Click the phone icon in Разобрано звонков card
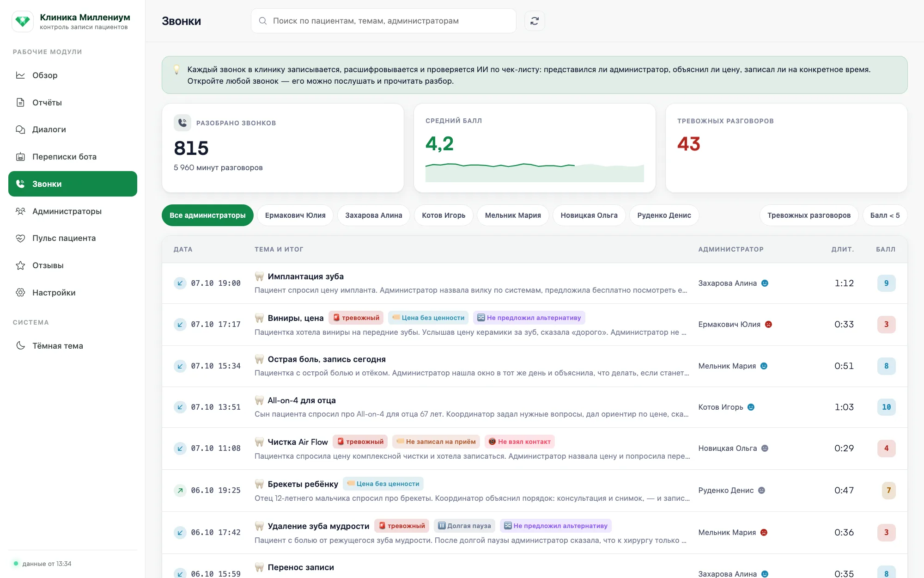This screenshot has width=924, height=578. pyautogui.click(x=182, y=123)
